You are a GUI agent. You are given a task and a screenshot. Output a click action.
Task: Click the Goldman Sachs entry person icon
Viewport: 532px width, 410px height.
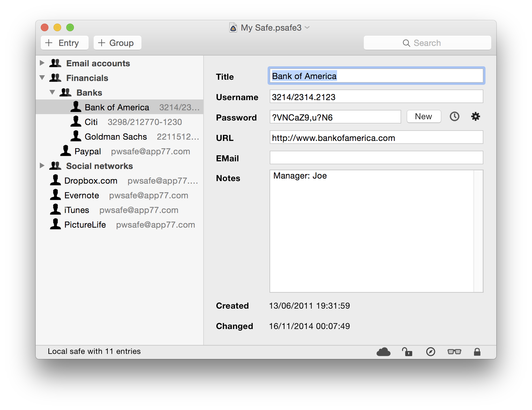click(76, 136)
